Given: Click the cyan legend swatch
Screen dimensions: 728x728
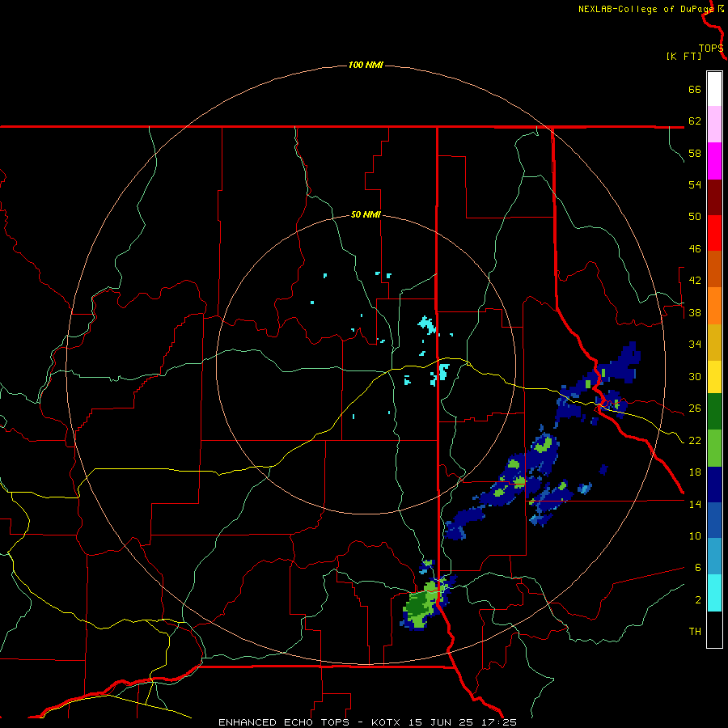Looking at the screenshot, I should click(714, 593).
